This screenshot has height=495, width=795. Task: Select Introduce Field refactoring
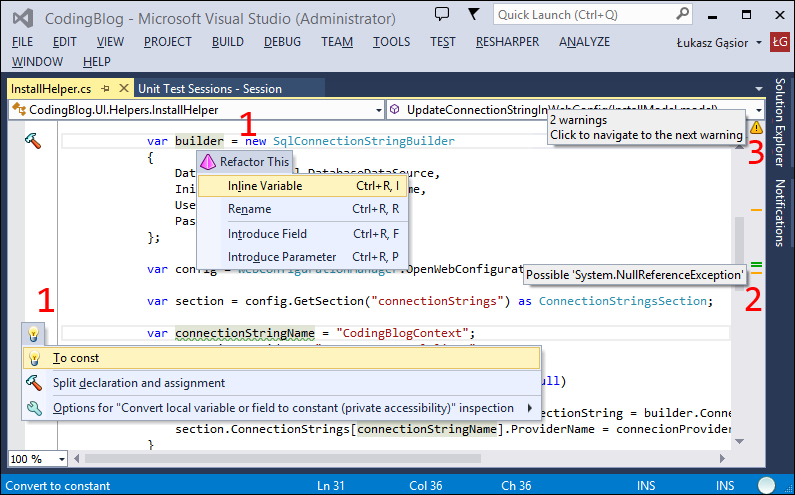pyautogui.click(x=302, y=234)
